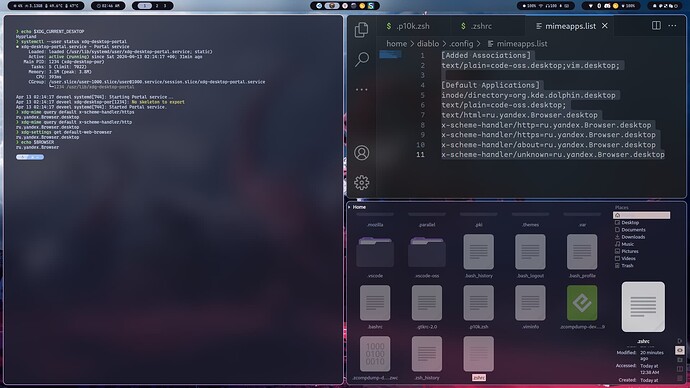This screenshot has width=690, height=388.
Task: Click the .mozilla folder label
Action: pyautogui.click(x=375, y=225)
